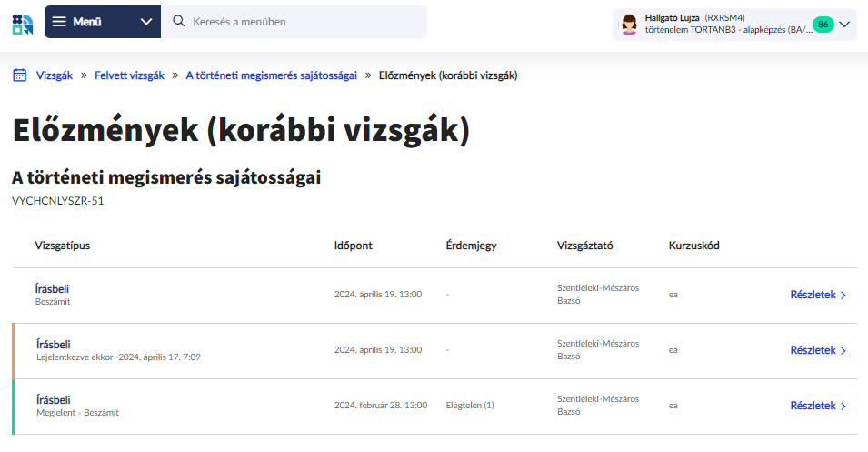Click the student avatar icon
Viewport: 868px width, 452px height.
pyautogui.click(x=628, y=24)
